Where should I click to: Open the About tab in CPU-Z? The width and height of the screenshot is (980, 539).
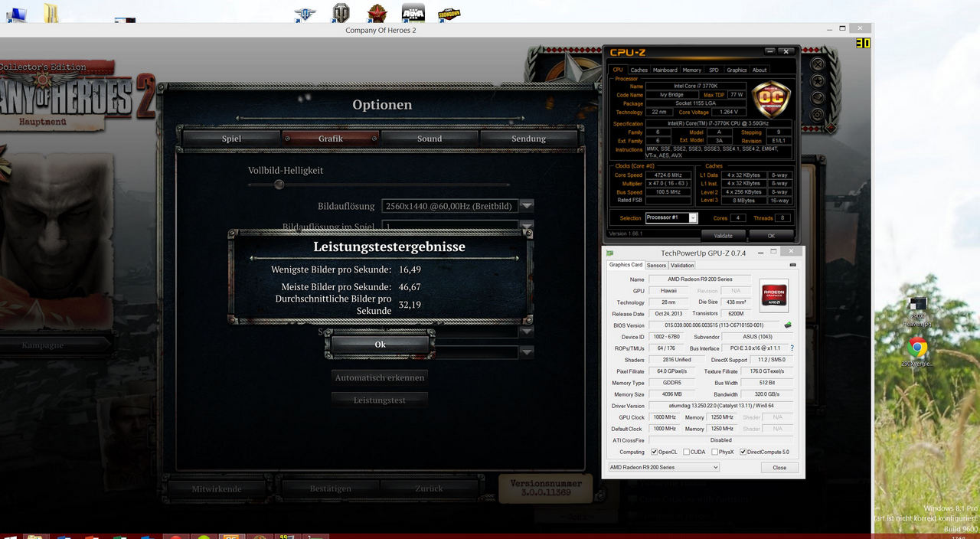click(x=759, y=70)
